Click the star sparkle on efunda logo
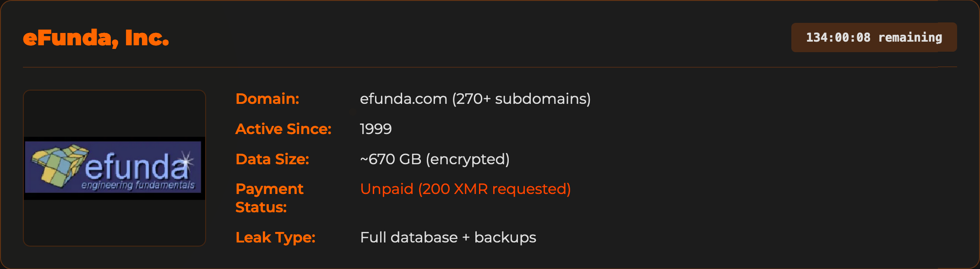The image size is (980, 269). click(x=186, y=161)
